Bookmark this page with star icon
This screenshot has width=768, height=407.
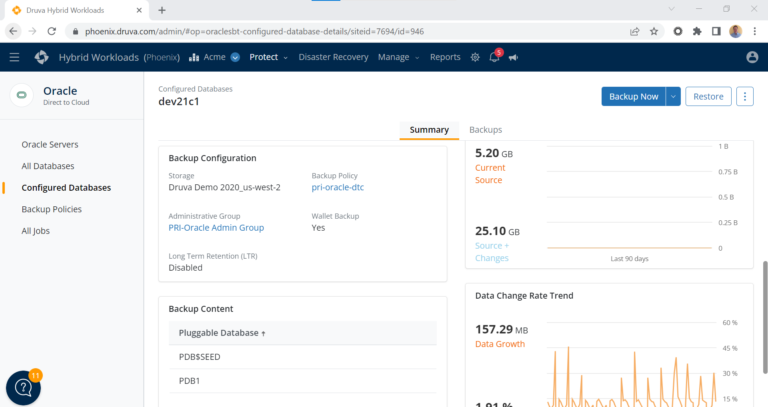tap(655, 31)
